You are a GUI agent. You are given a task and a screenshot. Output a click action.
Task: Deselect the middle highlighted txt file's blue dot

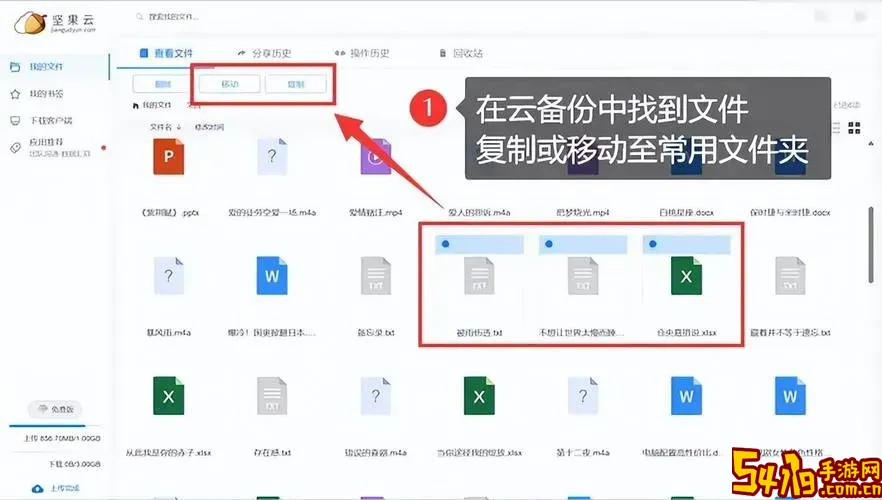pyautogui.click(x=548, y=244)
